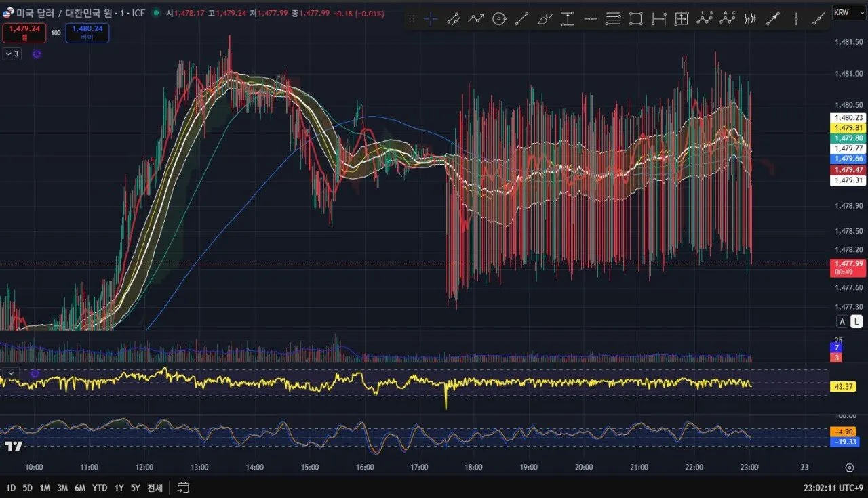Image resolution: width=868 pixels, height=498 pixels.
Task: Select the crosshair cursor tool
Action: [x=431, y=19]
